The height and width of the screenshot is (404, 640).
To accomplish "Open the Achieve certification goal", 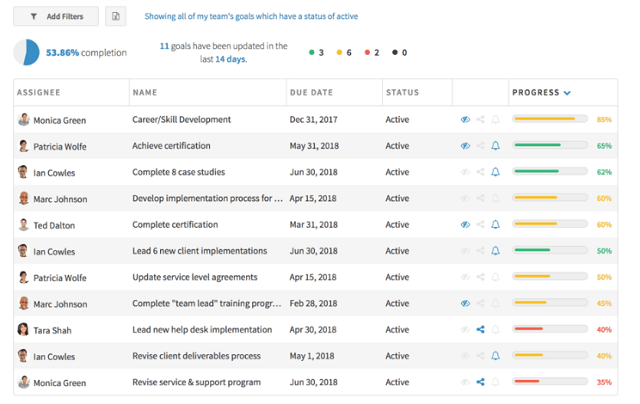I will tap(171, 146).
